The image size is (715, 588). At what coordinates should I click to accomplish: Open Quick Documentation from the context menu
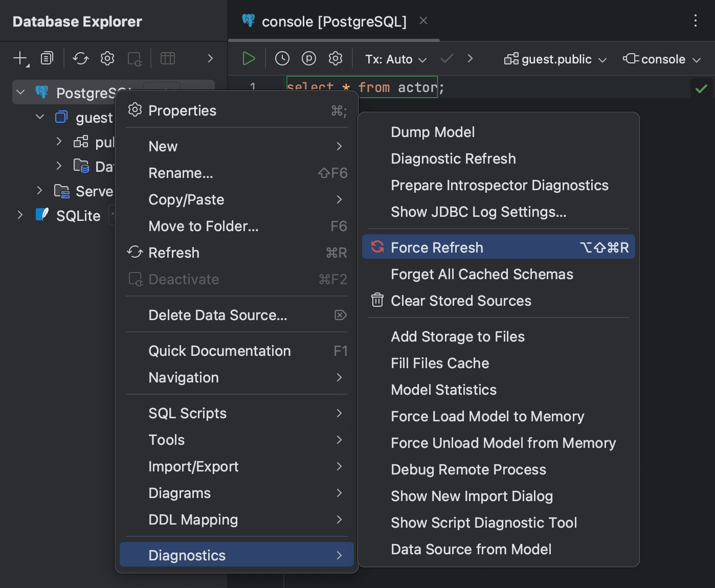[x=219, y=351]
